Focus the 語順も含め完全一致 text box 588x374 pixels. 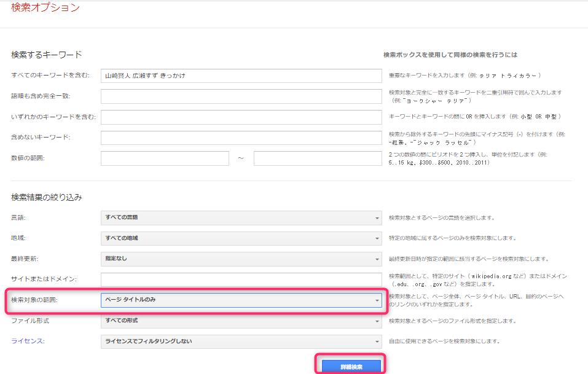241,96
